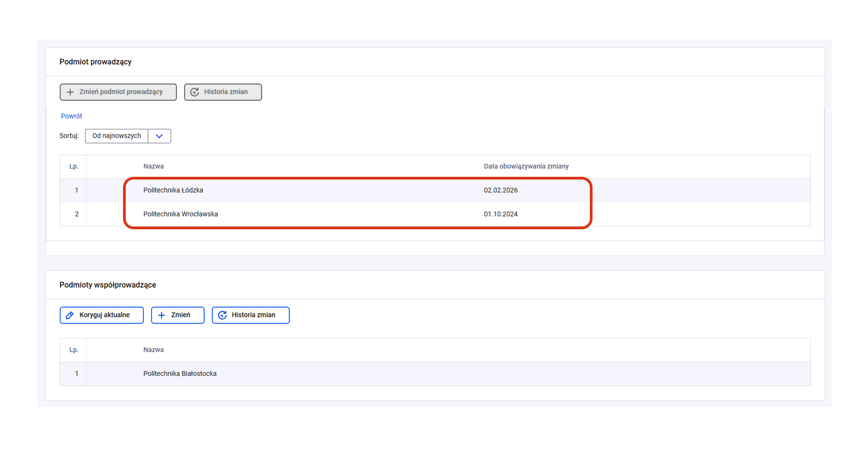Image resolution: width=868 pixels, height=468 pixels.
Task: Click the pencil icon on Koryguj aktualne
Action: (x=70, y=315)
